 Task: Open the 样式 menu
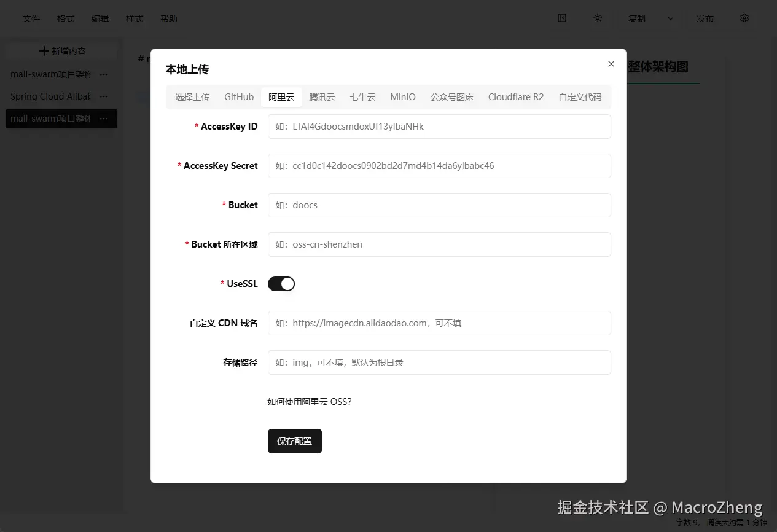(135, 18)
